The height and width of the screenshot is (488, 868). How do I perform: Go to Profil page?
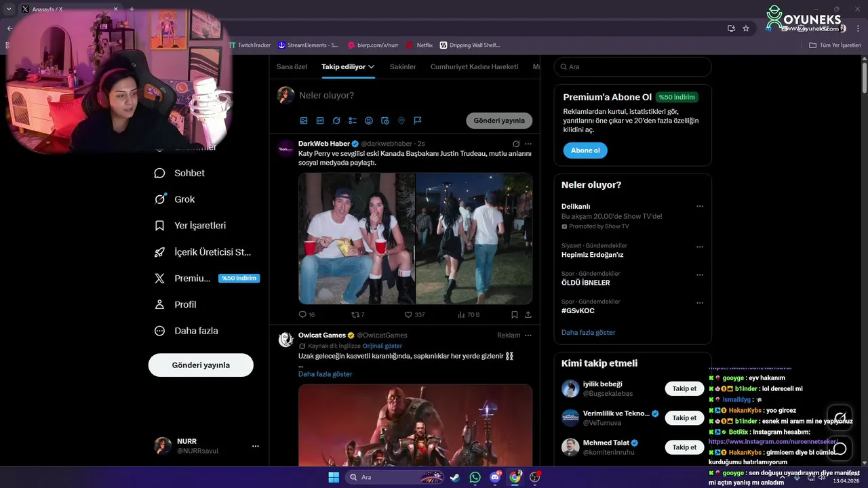tap(176, 304)
